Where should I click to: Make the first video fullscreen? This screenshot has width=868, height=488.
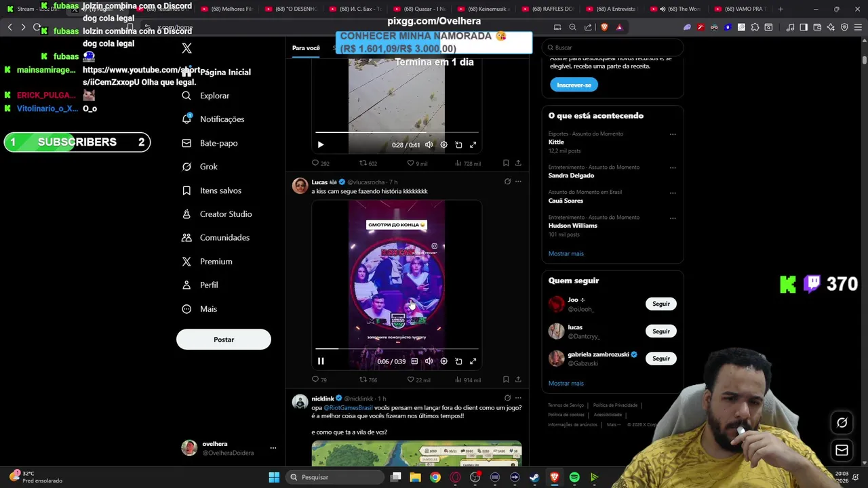coord(473,144)
